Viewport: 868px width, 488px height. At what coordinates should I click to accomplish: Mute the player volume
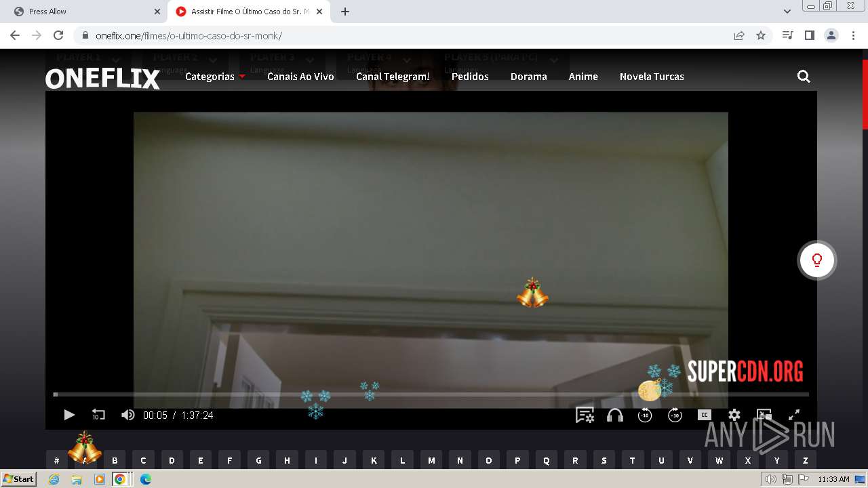point(127,415)
